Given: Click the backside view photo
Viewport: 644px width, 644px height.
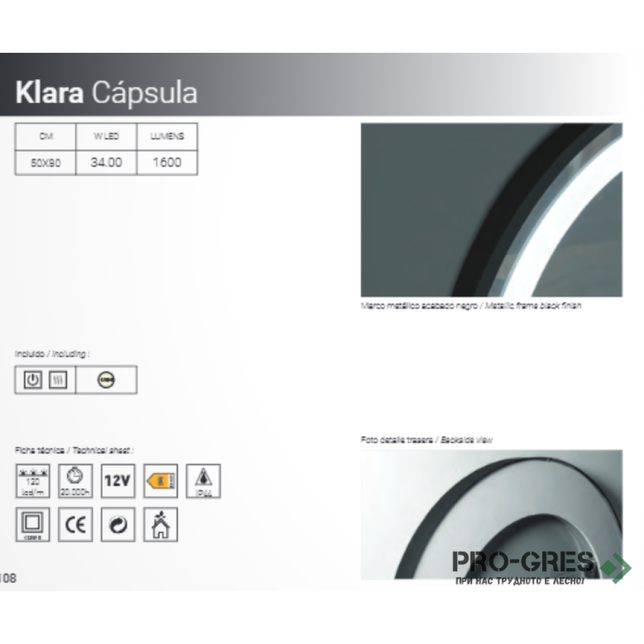Looking at the screenshot, I should click(x=491, y=515).
